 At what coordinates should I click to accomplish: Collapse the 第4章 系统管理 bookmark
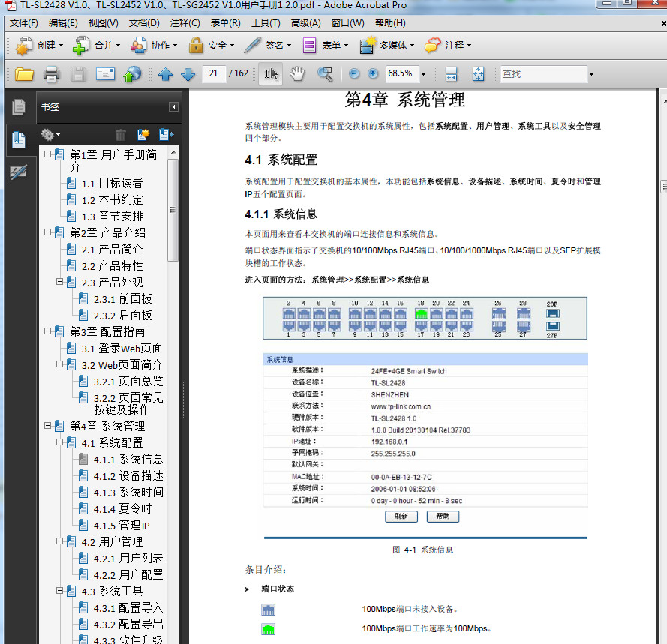pos(48,426)
